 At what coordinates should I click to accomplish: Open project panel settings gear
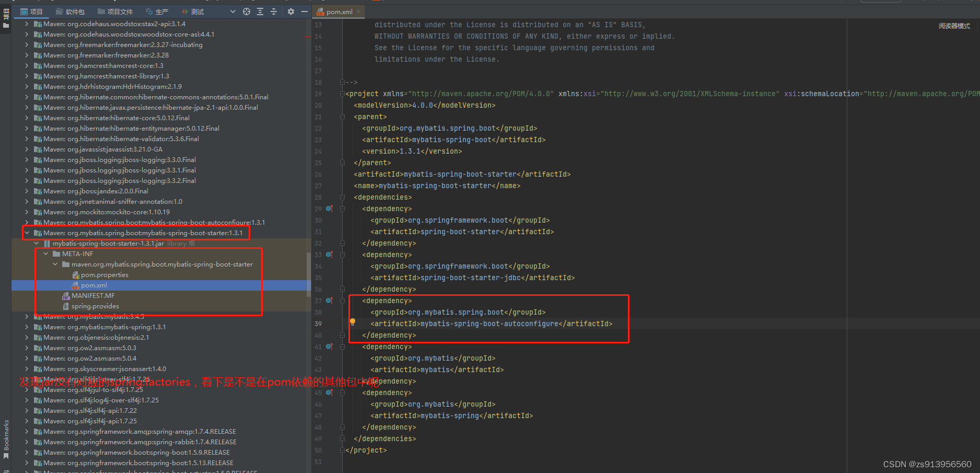291,11
